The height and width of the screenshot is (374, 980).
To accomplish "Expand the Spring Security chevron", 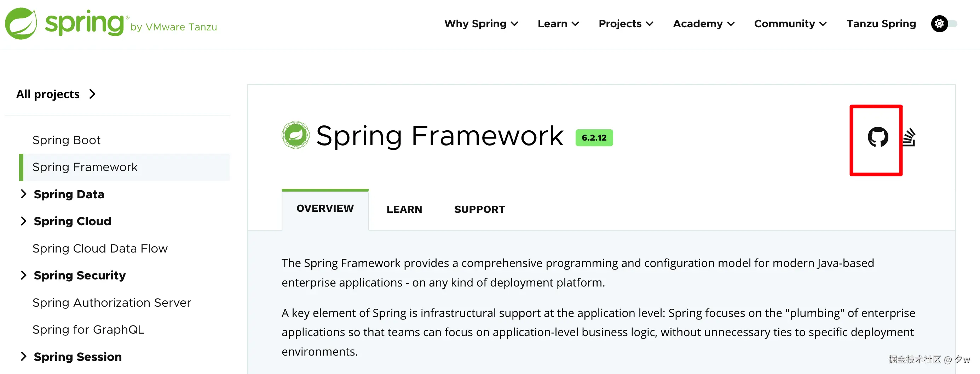I will click(24, 275).
